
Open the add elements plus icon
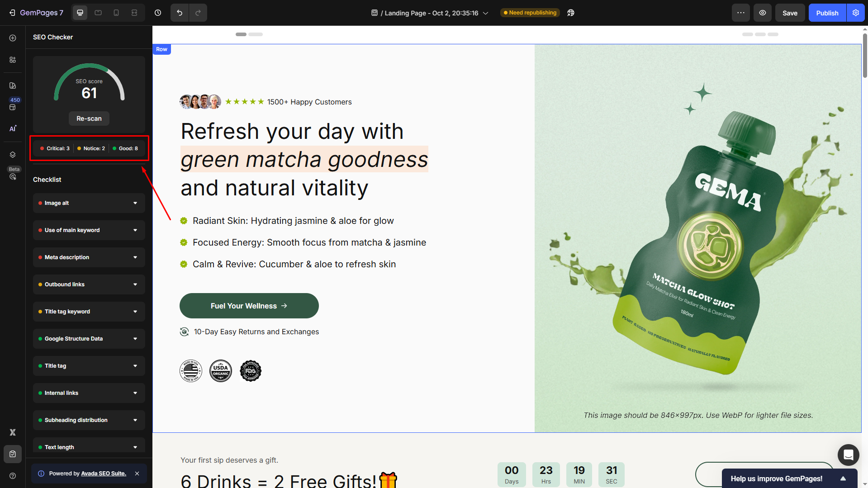tap(13, 38)
